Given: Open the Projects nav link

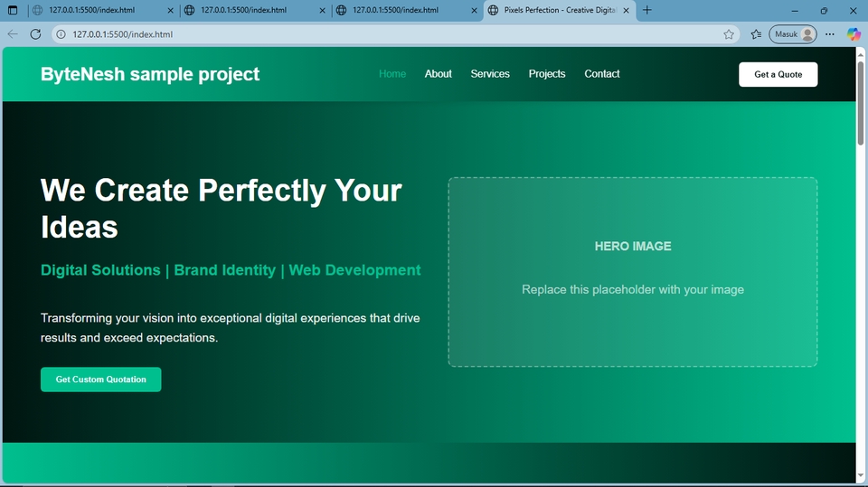Looking at the screenshot, I should tap(547, 73).
